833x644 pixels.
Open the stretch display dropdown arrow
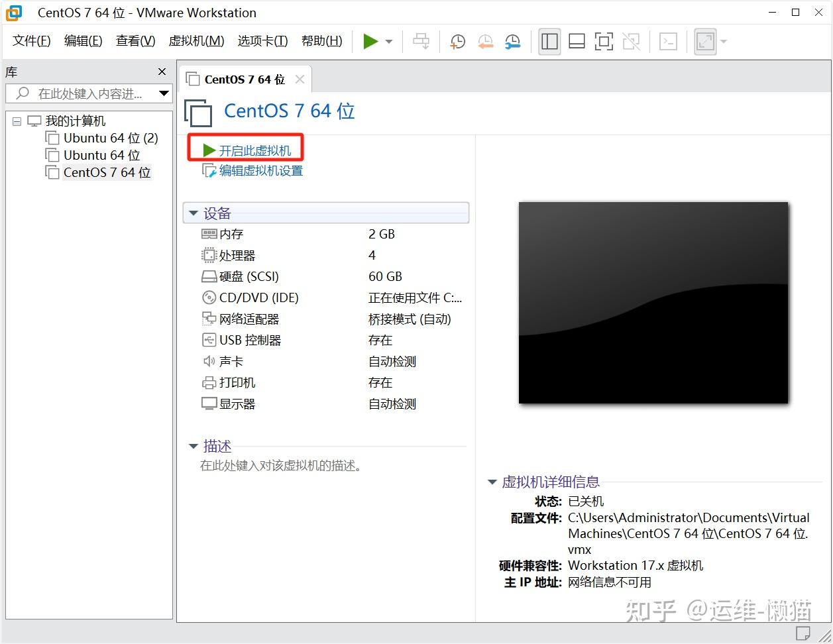pos(724,42)
